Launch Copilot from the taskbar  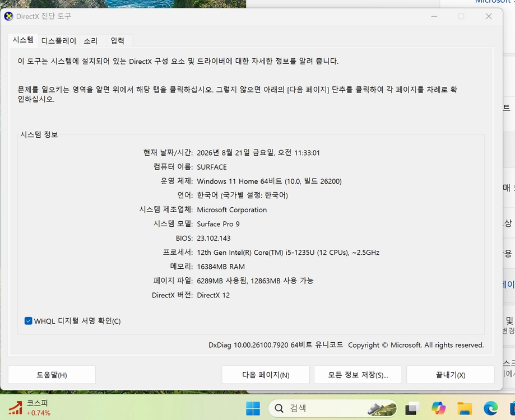click(438, 408)
